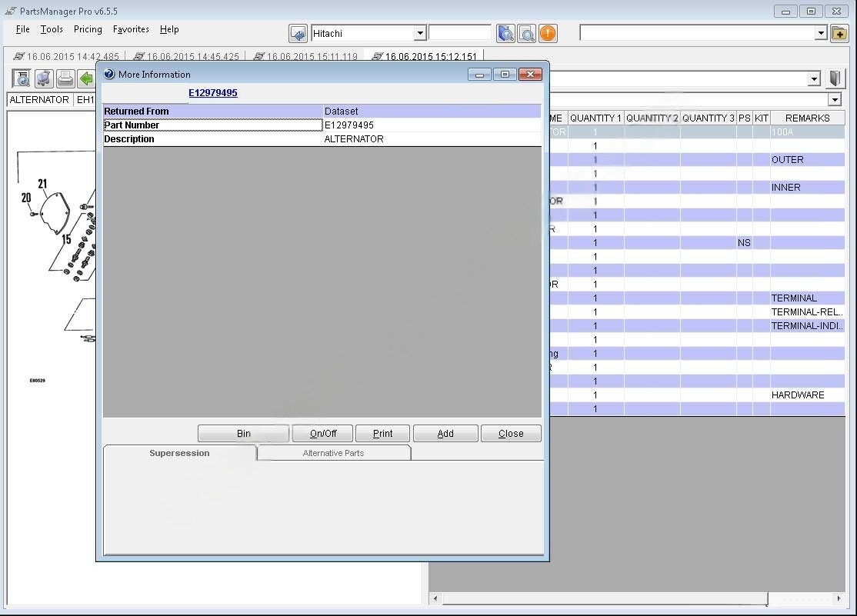The width and height of the screenshot is (857, 616).
Task: Click the shopping cart icon in the toolbar
Action: 44,78
